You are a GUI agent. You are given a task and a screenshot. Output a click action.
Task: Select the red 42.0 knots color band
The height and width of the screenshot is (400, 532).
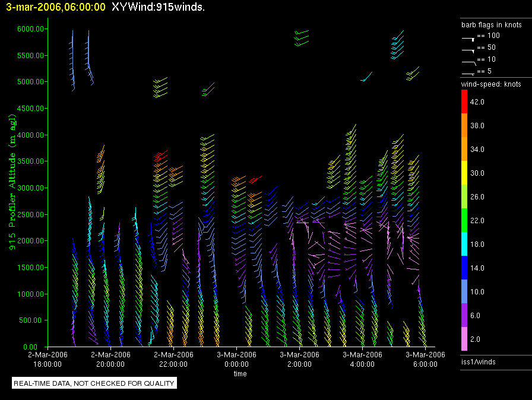[x=464, y=102]
